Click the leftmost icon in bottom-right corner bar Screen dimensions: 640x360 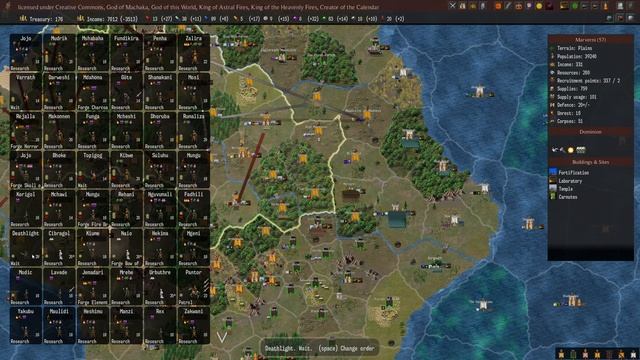tap(561, 355)
